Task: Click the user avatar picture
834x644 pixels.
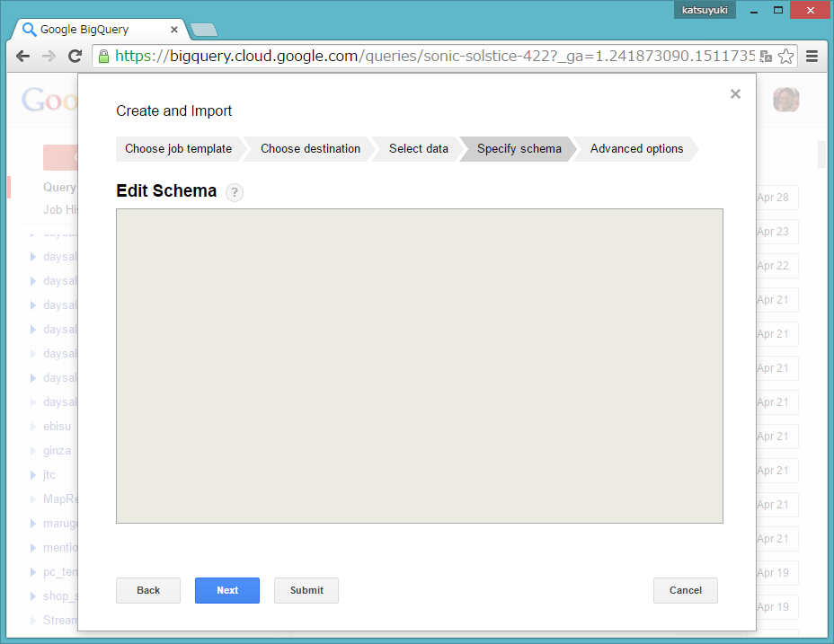Action: [786, 100]
